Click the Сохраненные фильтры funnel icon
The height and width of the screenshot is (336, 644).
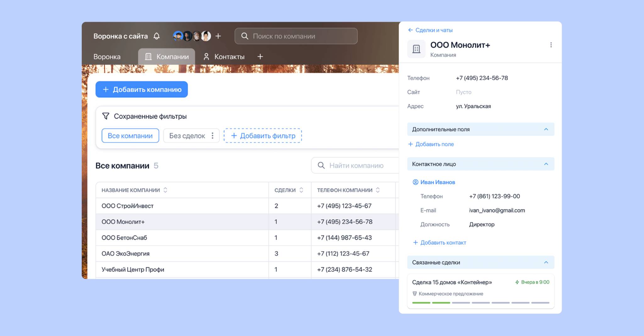[x=106, y=116]
